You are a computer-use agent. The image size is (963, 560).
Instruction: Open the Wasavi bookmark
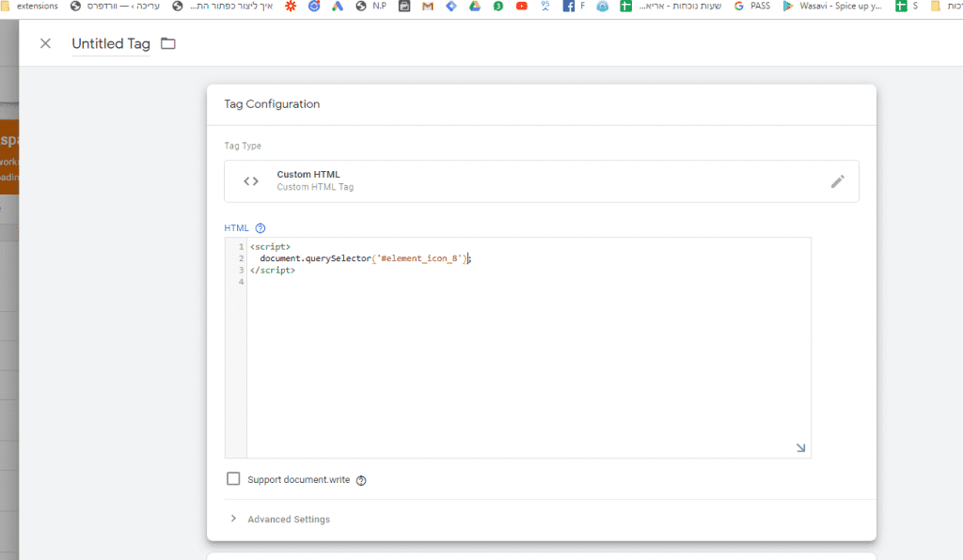click(832, 6)
